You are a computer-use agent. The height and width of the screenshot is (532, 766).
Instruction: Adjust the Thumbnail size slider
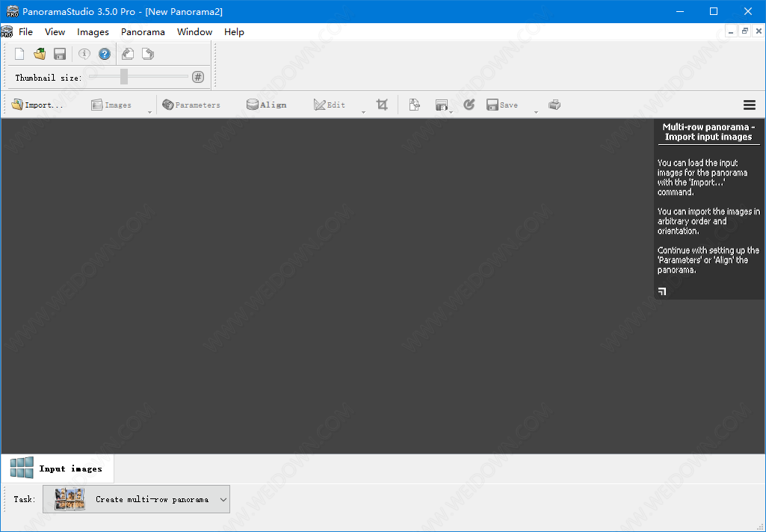pos(124,76)
